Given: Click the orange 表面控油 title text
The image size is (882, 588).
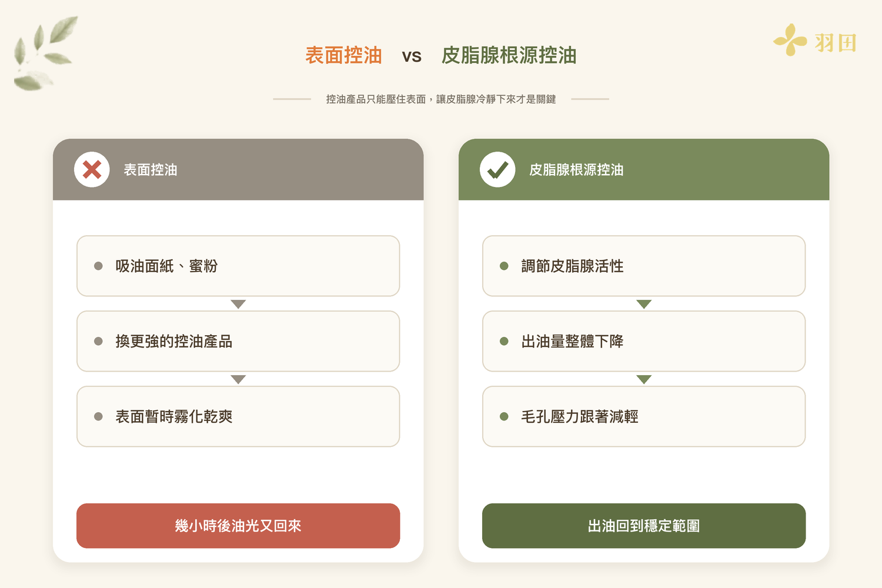Looking at the screenshot, I should pos(343,55).
